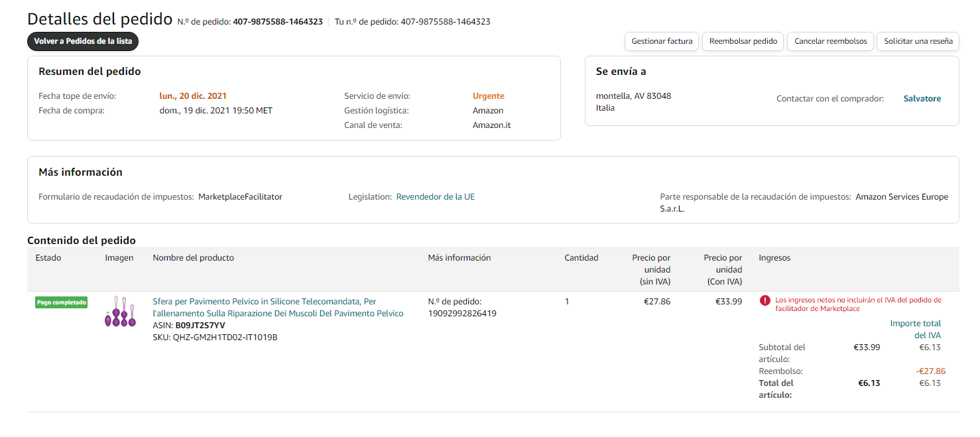Click the MarketplaceFacilitator tax form value
The image size is (980, 437).
click(x=240, y=197)
